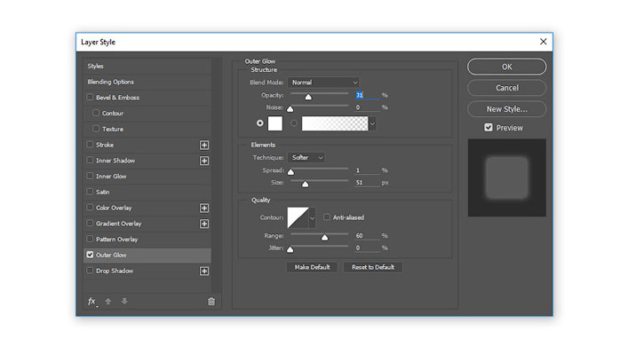Select Blending Options in the left list
This screenshot has width=644, height=338.
coord(147,82)
